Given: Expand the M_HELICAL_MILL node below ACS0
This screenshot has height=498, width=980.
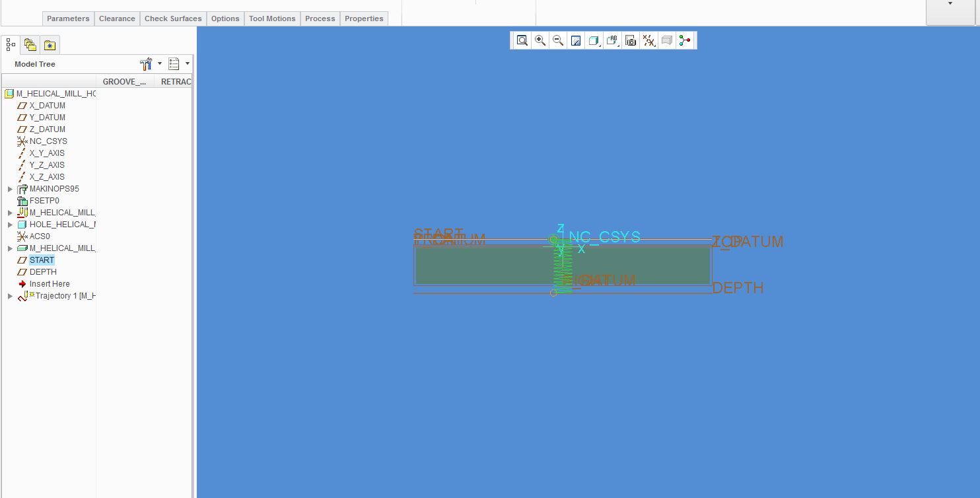Looking at the screenshot, I should click(10, 248).
